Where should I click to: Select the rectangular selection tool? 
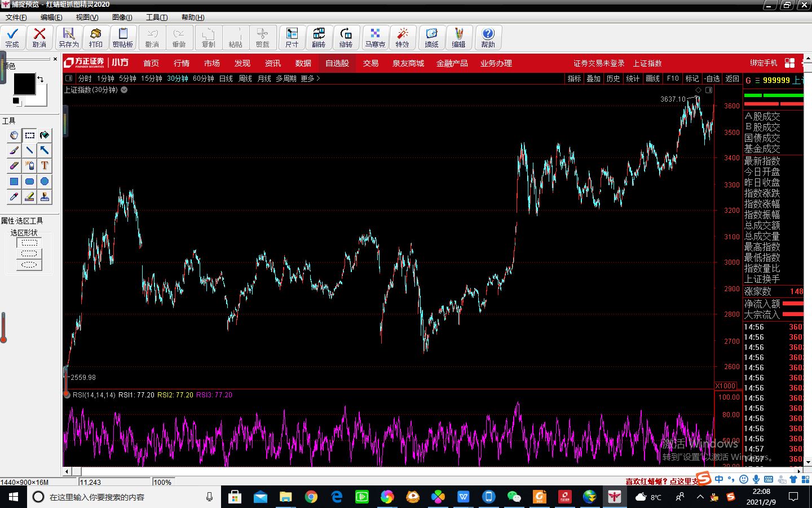coord(29,135)
